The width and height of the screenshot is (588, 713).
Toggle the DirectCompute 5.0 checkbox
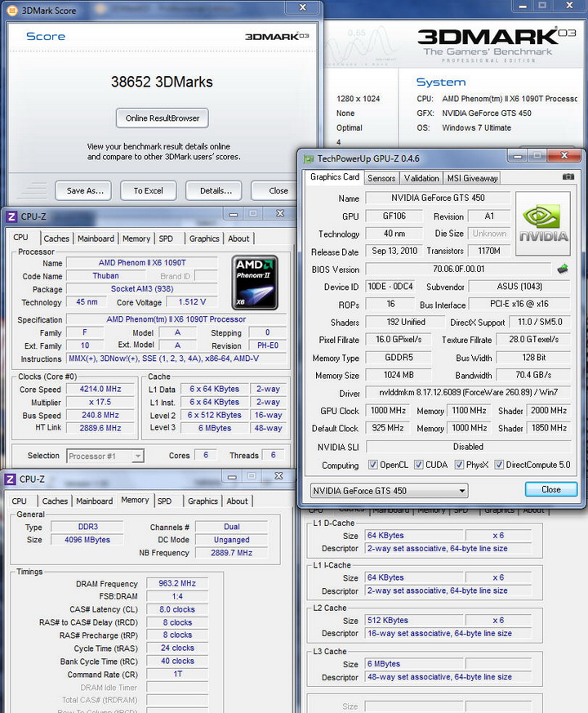click(499, 465)
